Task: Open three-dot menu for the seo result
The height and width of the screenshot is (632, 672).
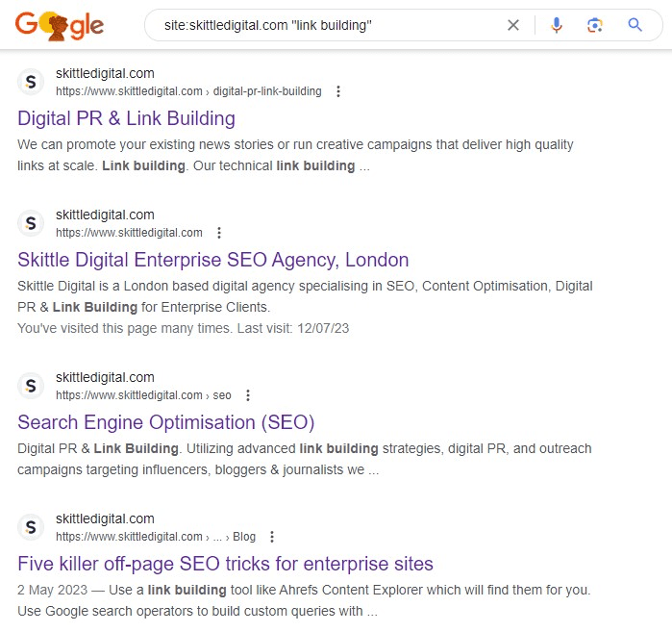Action: tap(248, 395)
